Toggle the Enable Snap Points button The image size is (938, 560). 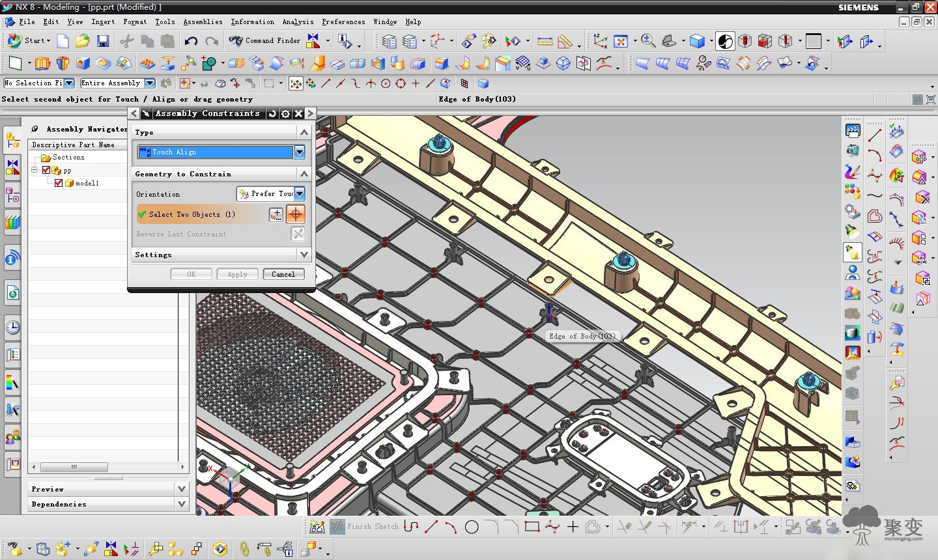[x=296, y=83]
